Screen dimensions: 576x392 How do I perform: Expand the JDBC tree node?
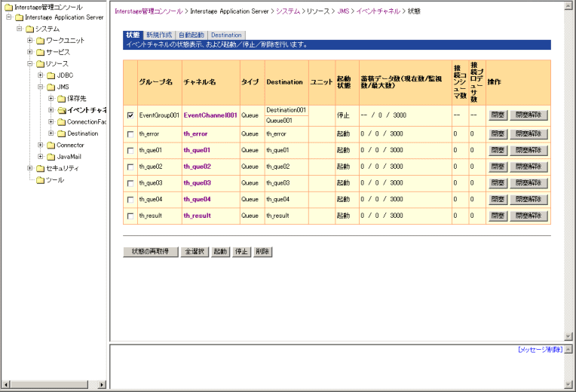[41, 75]
